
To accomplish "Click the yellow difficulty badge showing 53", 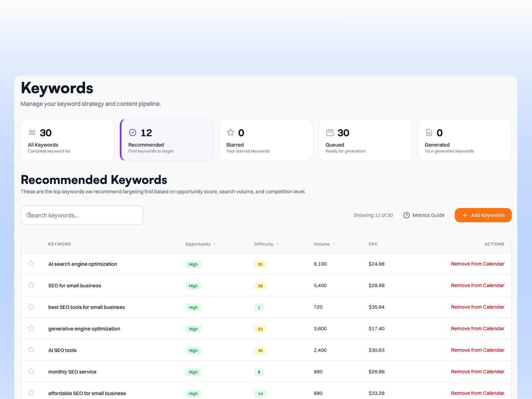I will click(260, 329).
